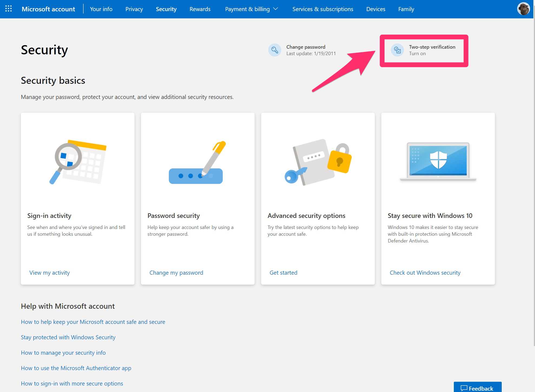Click Get started under Advanced security
Viewport: 535px width, 392px height.
[x=283, y=273]
